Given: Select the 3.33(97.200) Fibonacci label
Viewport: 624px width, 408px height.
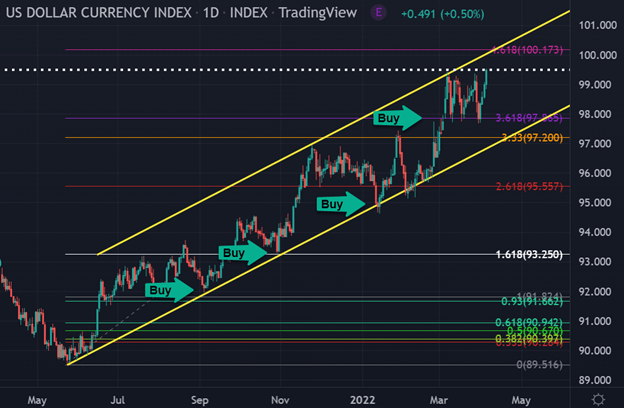Looking at the screenshot, I should (x=532, y=138).
